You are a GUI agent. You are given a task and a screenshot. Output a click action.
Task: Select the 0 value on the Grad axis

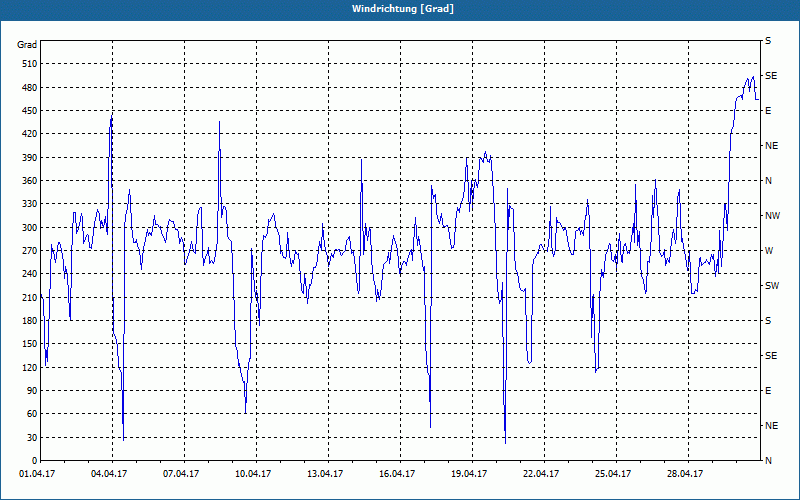pos(34,461)
